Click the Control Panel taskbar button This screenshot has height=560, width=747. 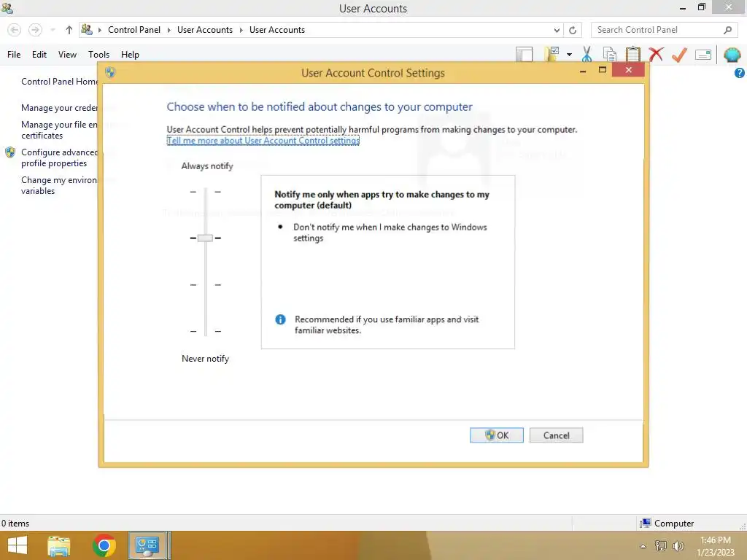click(x=149, y=545)
